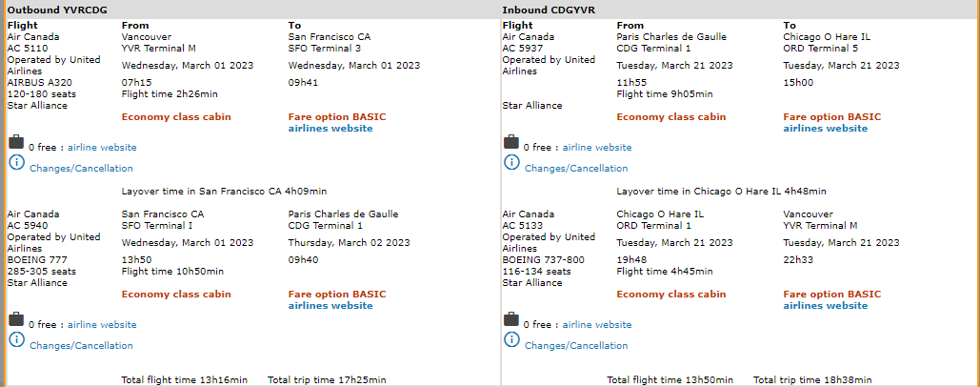Open Changes/Cancellation for Vancouver–San Francisco flight
This screenshot has width=980, height=387.
[x=82, y=169]
